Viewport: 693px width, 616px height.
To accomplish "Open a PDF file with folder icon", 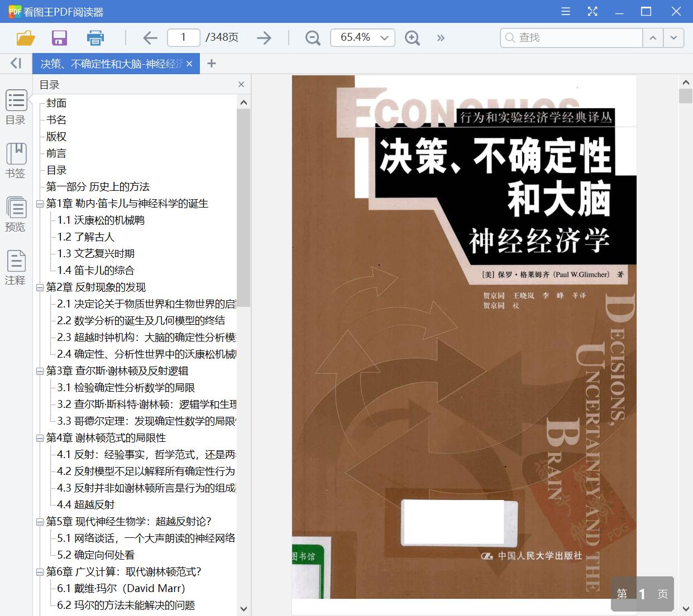I will click(26, 38).
